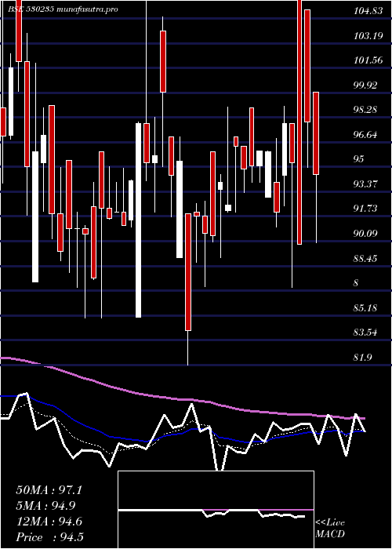Click the <<Live MACD label
The width and height of the screenshot is (392, 549).
click(330, 529)
